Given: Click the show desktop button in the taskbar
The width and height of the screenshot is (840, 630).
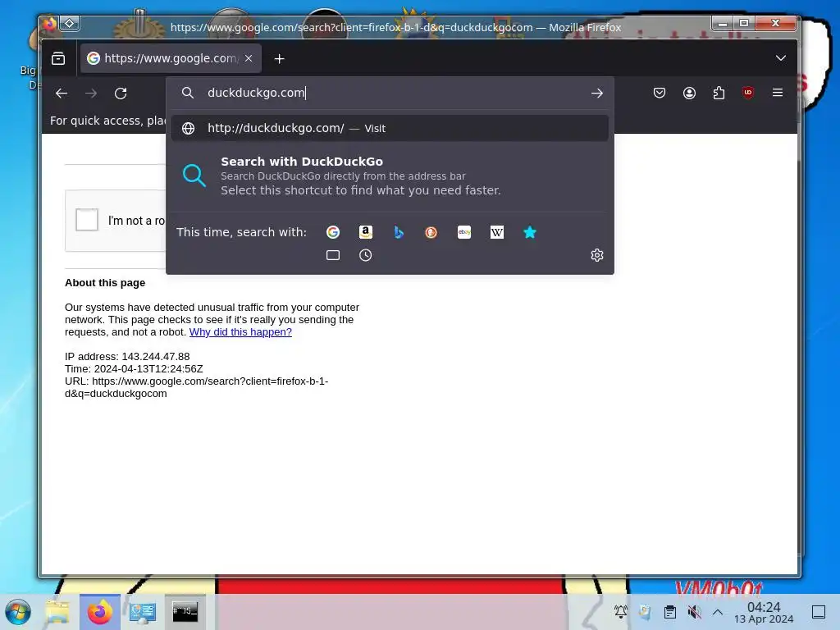Looking at the screenshot, I should (819, 612).
